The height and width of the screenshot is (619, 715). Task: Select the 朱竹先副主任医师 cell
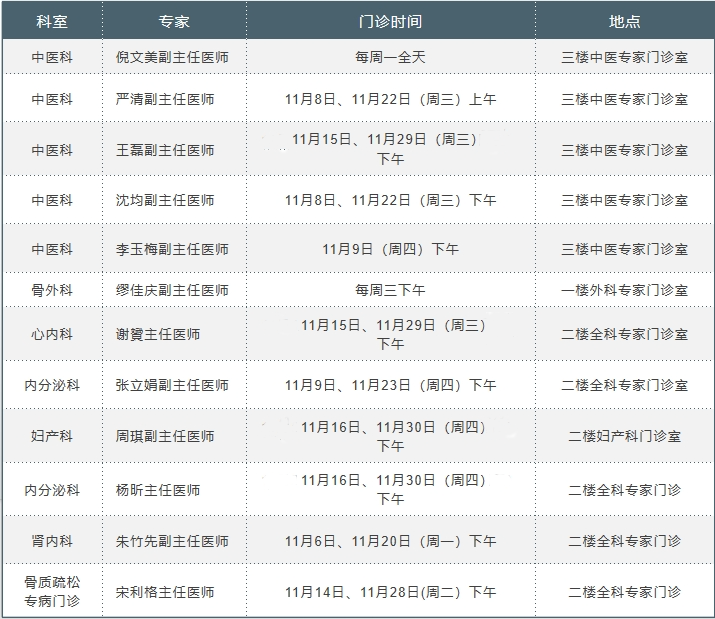(172, 541)
